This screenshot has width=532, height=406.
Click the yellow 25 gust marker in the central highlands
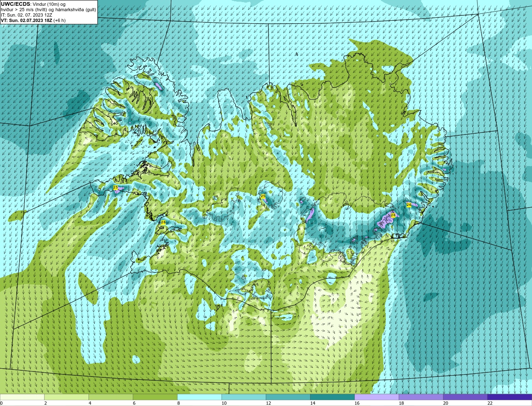point(263,196)
